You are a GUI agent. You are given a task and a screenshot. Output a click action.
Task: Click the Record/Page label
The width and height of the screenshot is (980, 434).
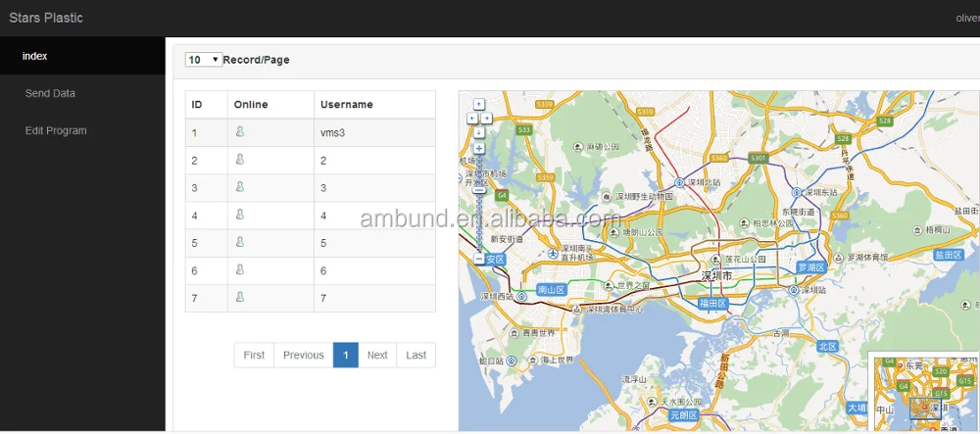click(256, 60)
